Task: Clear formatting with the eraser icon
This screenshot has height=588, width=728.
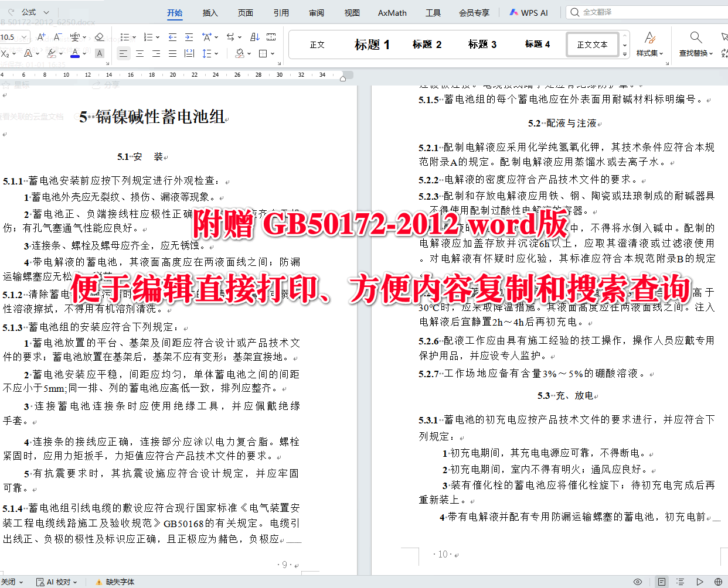Action: (100, 37)
